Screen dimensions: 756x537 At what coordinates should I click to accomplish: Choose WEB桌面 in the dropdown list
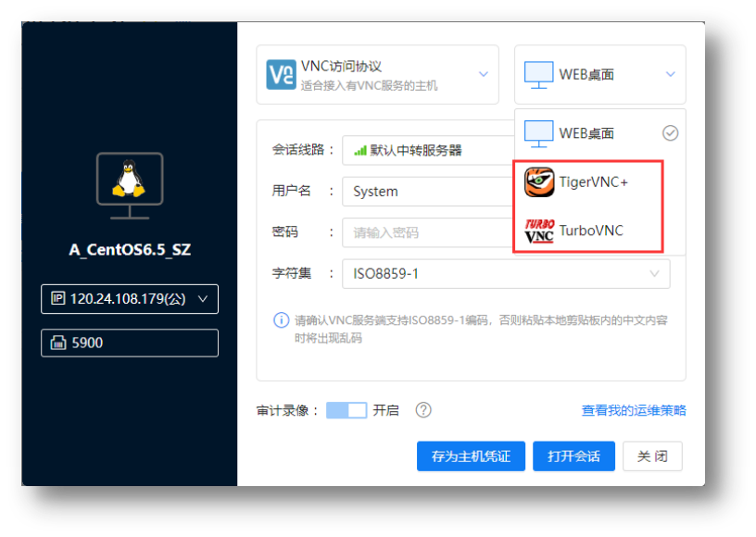click(599, 133)
